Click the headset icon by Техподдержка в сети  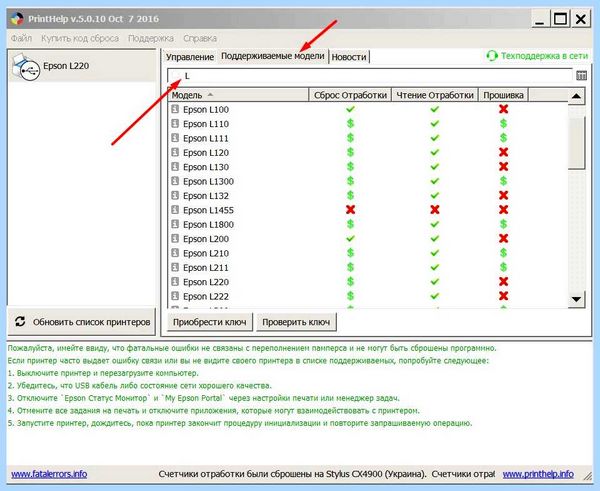[x=492, y=56]
